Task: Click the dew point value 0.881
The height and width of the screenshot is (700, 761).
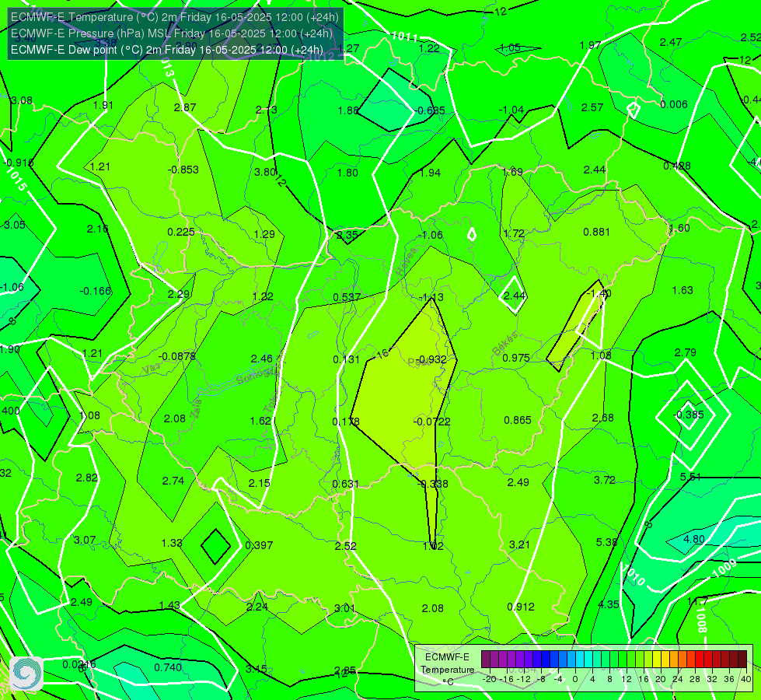Action: [x=596, y=233]
